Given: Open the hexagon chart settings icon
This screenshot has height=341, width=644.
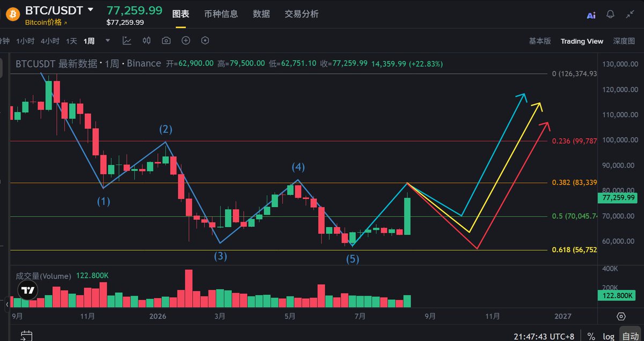Looking at the screenshot, I should pos(205,40).
